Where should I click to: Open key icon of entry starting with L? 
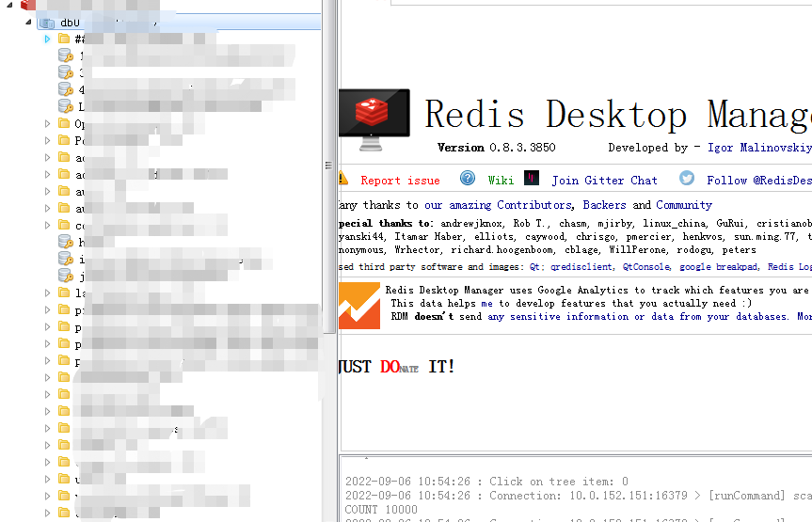coord(66,106)
